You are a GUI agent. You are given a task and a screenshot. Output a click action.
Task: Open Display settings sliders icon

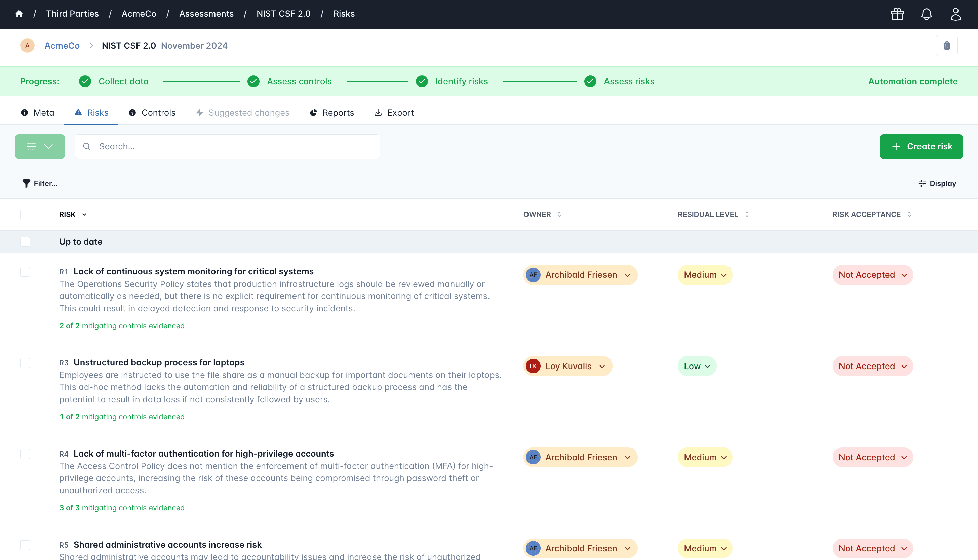922,183
